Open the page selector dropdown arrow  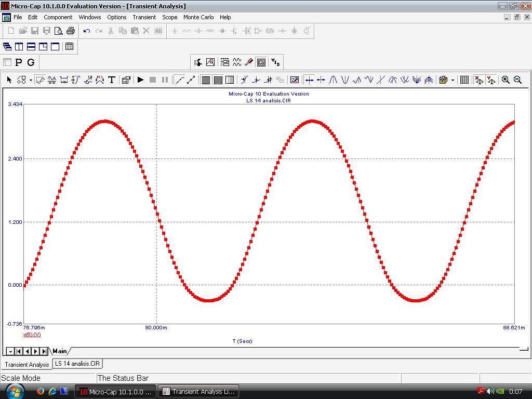point(10,352)
